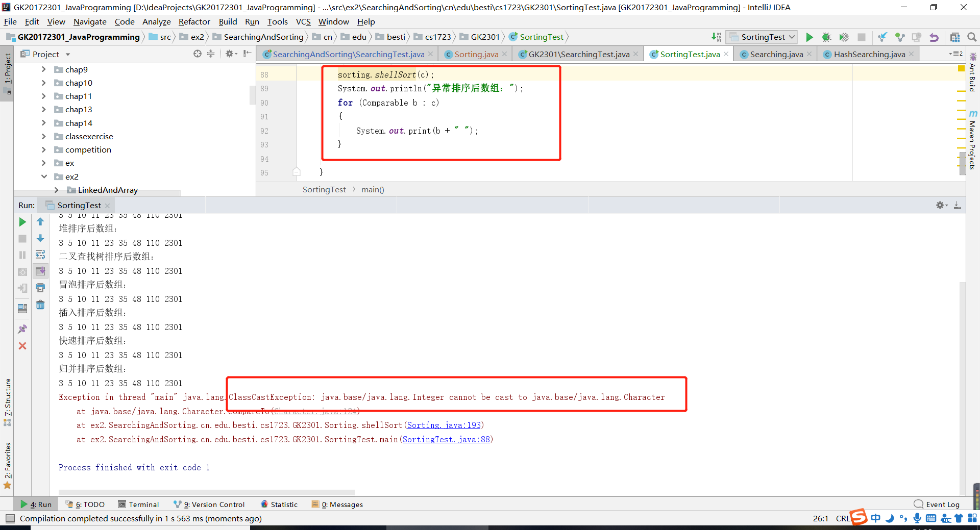The image size is (980, 530).
Task: Open the Analyze menu
Action: 156,21
